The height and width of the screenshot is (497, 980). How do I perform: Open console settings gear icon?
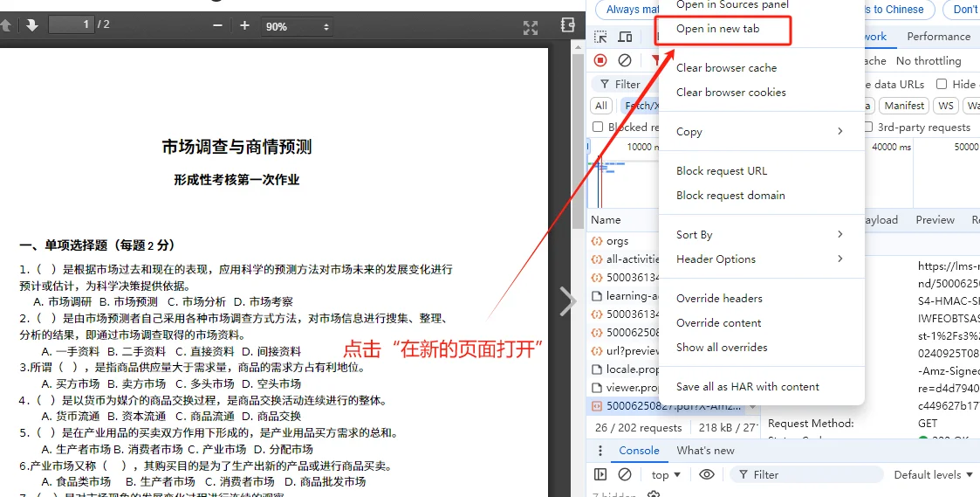[x=654, y=494]
